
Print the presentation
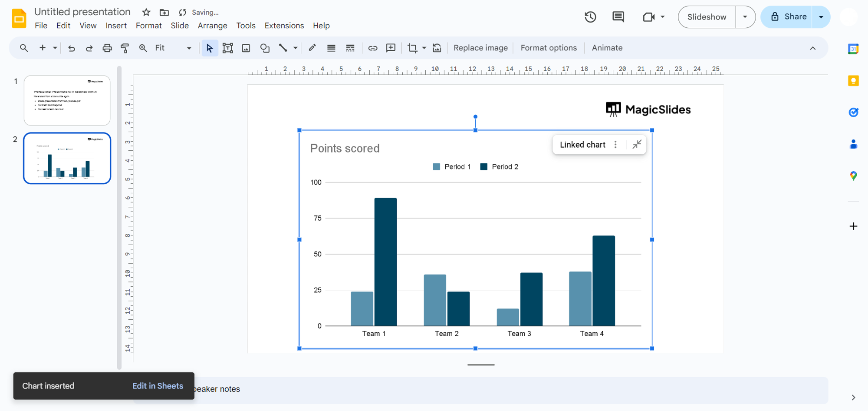[x=107, y=48]
